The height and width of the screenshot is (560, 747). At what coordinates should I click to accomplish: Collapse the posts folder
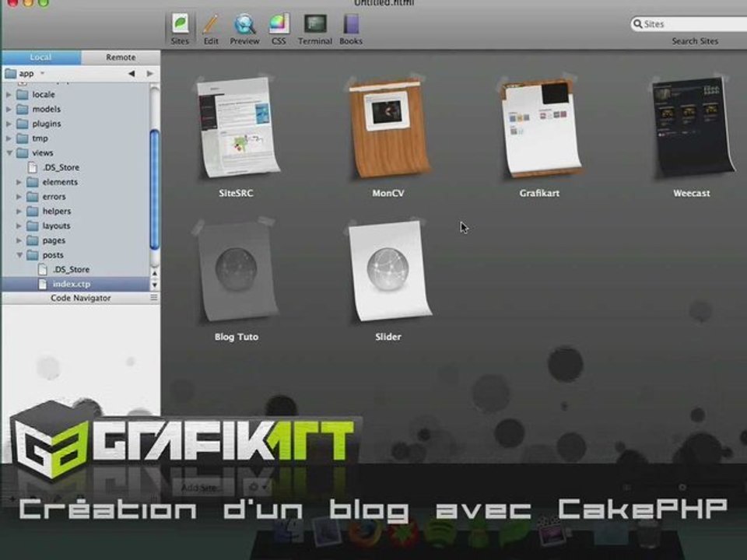[19, 255]
